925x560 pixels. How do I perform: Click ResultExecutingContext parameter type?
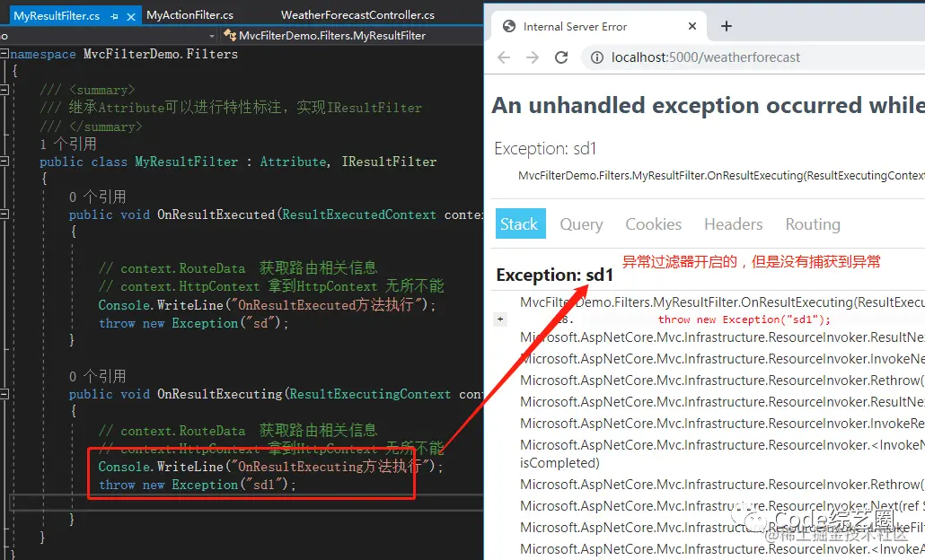371,394
